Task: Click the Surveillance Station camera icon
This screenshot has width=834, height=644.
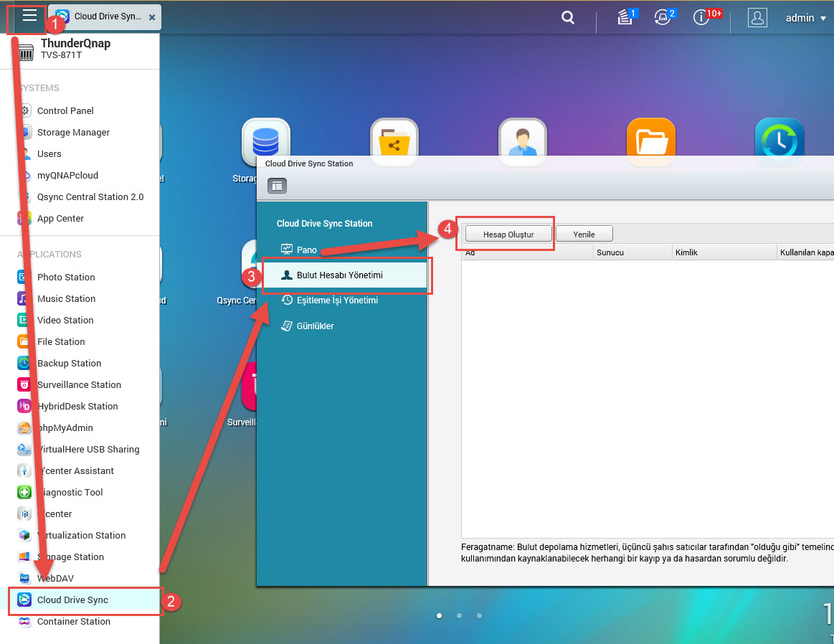Action: [x=24, y=384]
